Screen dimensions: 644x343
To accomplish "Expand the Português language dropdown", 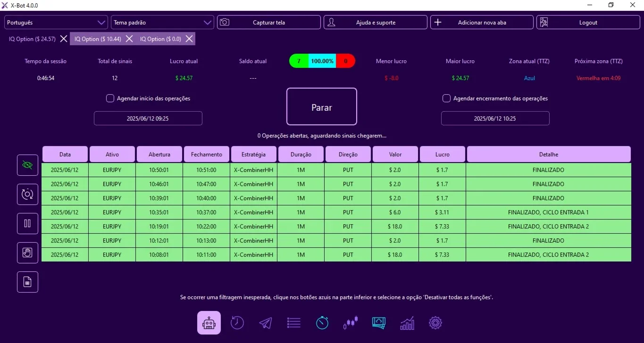I will click(x=56, y=22).
